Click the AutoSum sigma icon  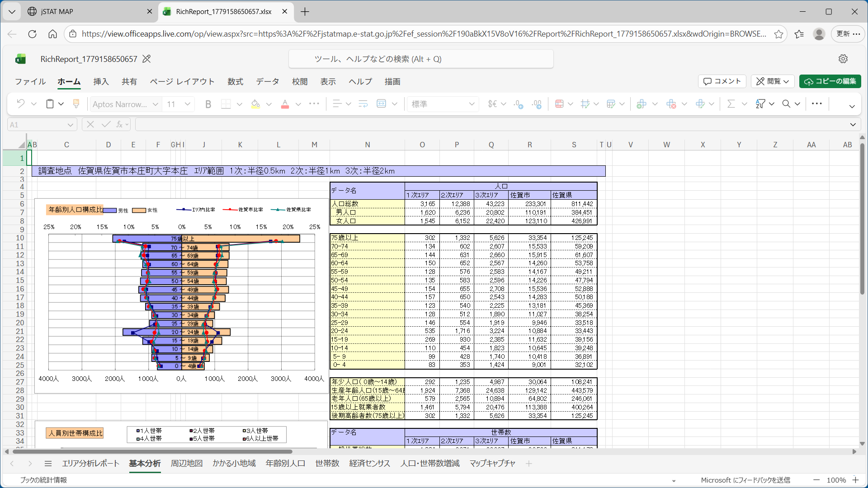(731, 104)
